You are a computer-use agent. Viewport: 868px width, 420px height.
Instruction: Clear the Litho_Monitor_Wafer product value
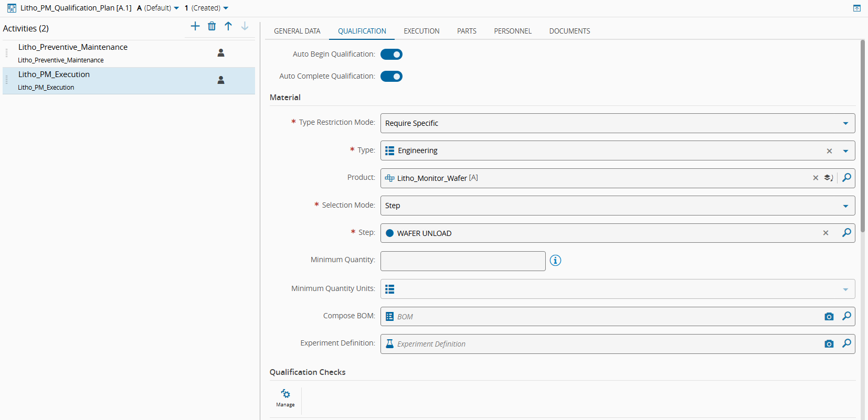tap(816, 178)
